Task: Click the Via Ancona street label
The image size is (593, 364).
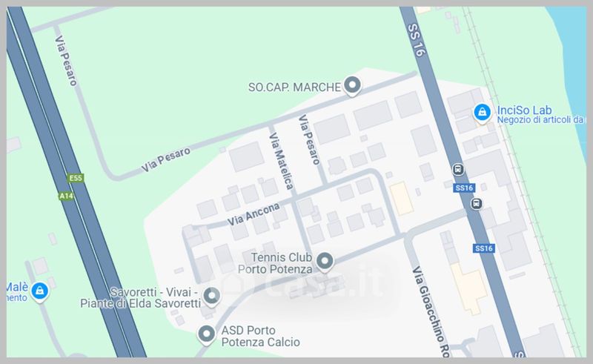Action: coord(254,214)
